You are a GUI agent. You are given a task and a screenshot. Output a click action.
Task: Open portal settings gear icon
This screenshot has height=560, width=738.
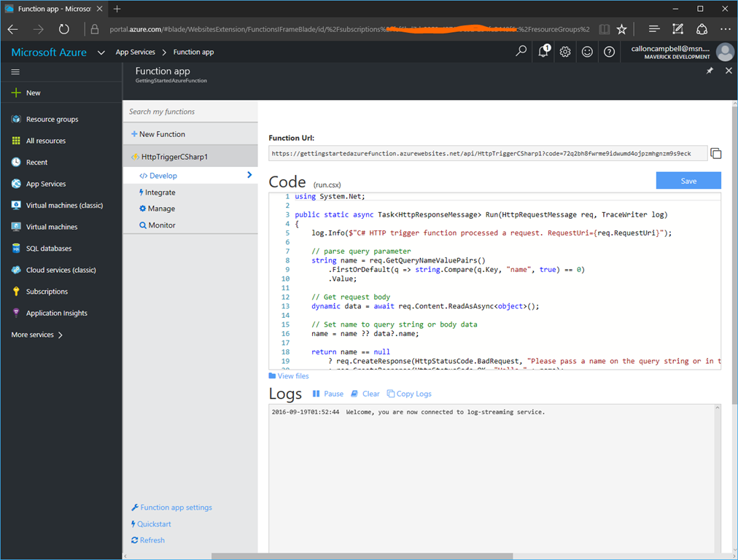[565, 52]
